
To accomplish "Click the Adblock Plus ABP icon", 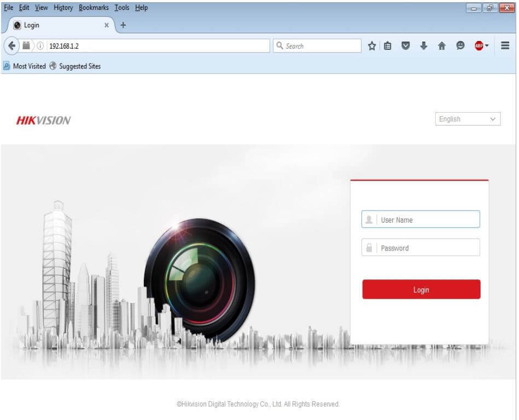I will [x=479, y=46].
